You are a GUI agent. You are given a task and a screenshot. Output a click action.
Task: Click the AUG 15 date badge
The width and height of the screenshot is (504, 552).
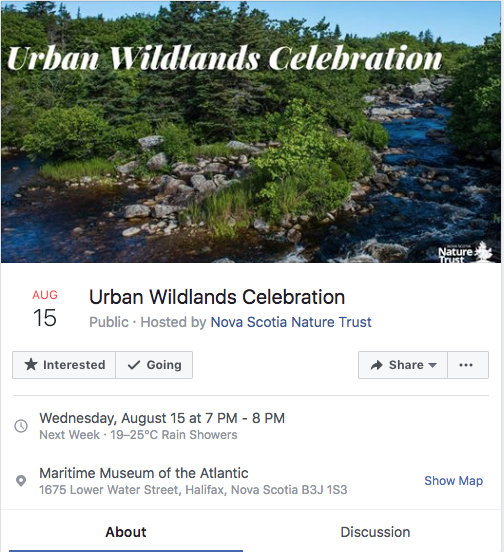(45, 309)
